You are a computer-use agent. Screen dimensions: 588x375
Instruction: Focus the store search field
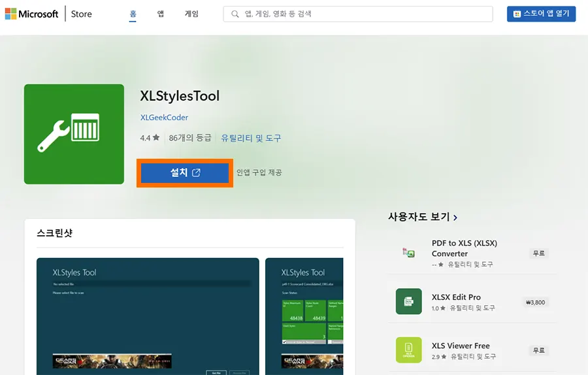(358, 14)
